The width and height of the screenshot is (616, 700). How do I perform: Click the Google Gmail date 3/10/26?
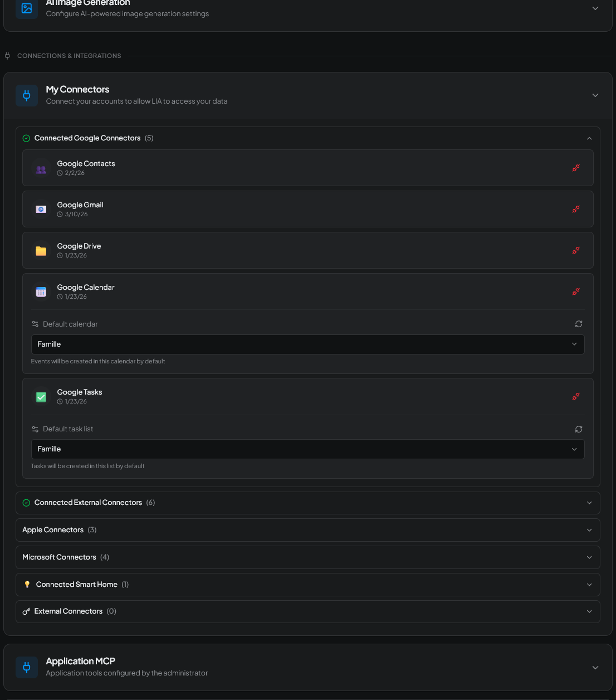coord(76,214)
